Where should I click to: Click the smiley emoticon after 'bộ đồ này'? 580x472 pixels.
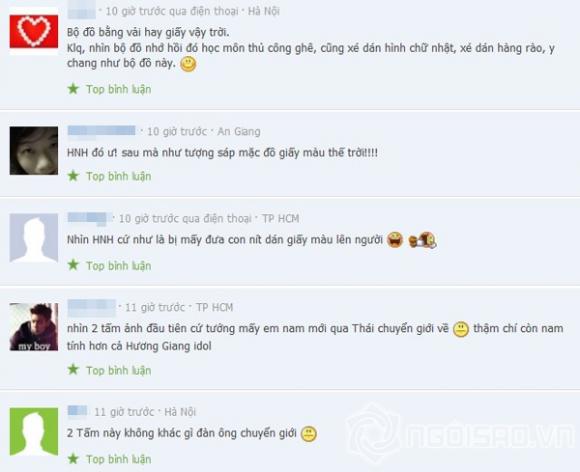tap(188, 64)
